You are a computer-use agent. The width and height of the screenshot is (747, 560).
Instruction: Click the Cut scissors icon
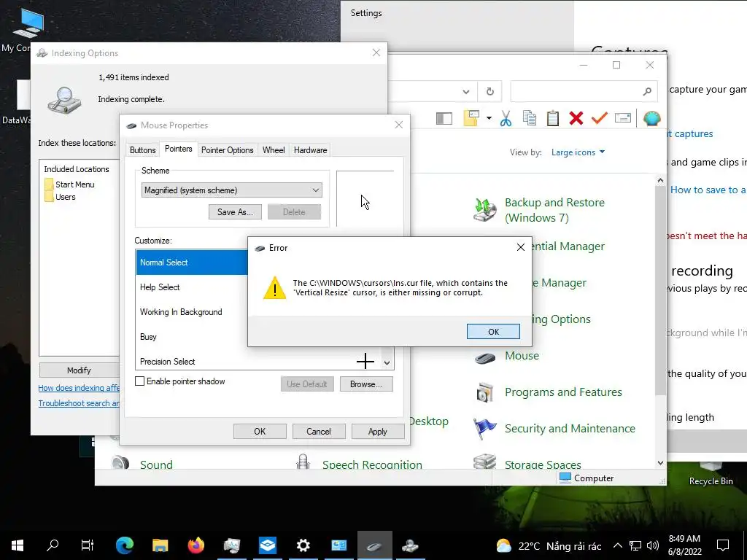coord(506,118)
